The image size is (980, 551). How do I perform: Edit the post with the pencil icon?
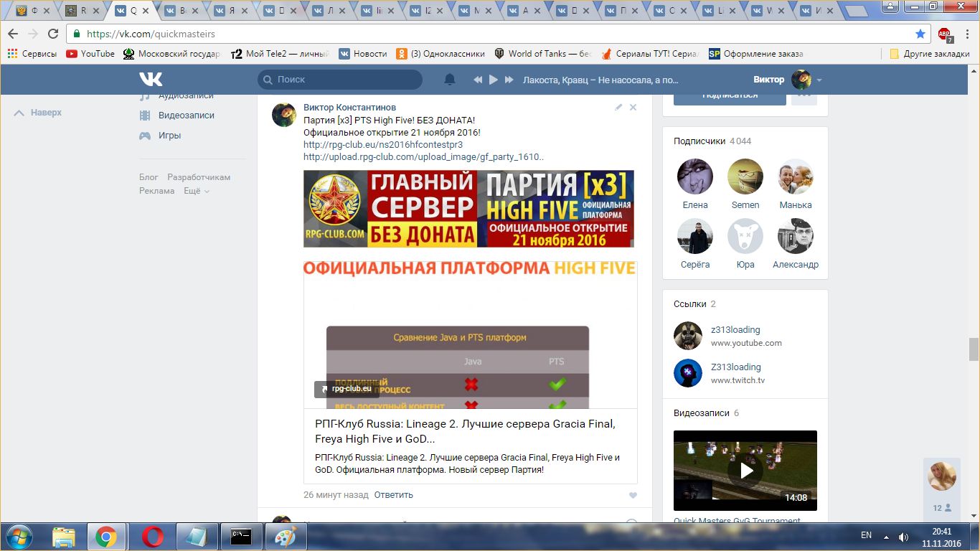pos(618,107)
